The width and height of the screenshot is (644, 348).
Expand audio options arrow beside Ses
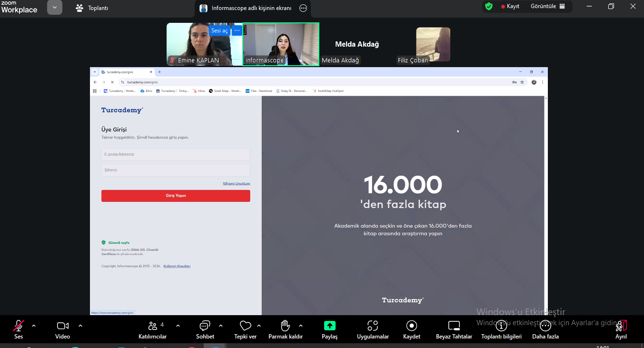coord(34,326)
